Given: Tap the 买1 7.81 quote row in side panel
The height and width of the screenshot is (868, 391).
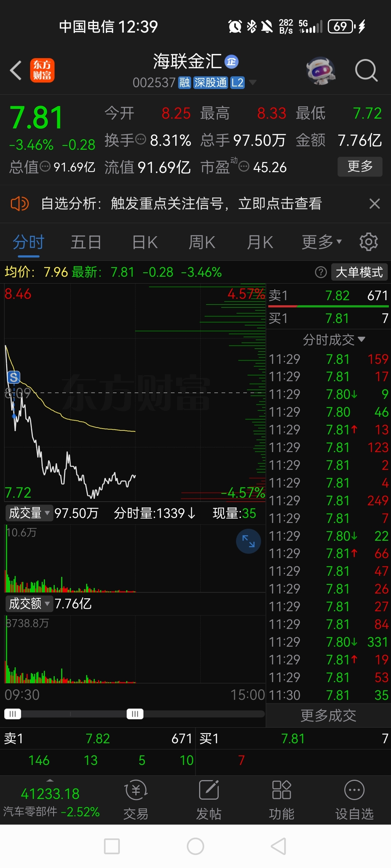Looking at the screenshot, I should click(x=328, y=318).
